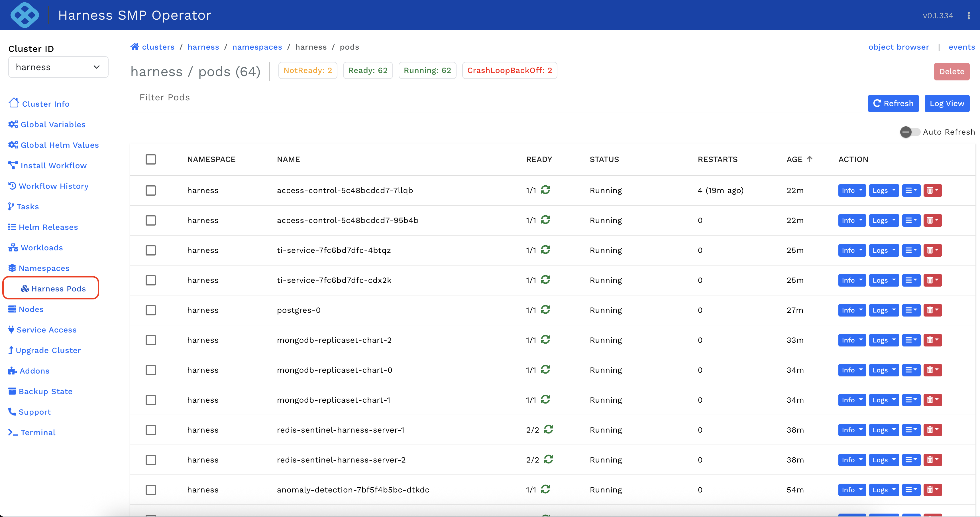Select the redis-sentinel-harness-server-1 pod checkbox
Image resolution: width=980 pixels, height=517 pixels.
coord(151,430)
